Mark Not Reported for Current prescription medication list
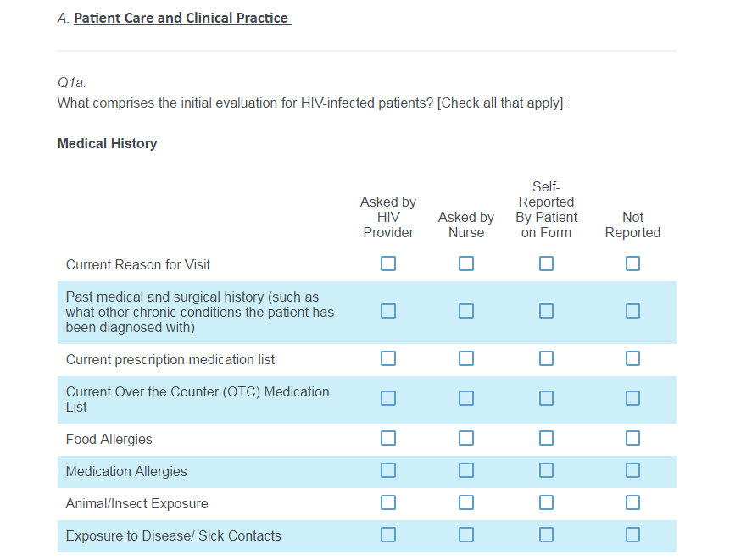This screenshot has width=741, height=560. (632, 358)
